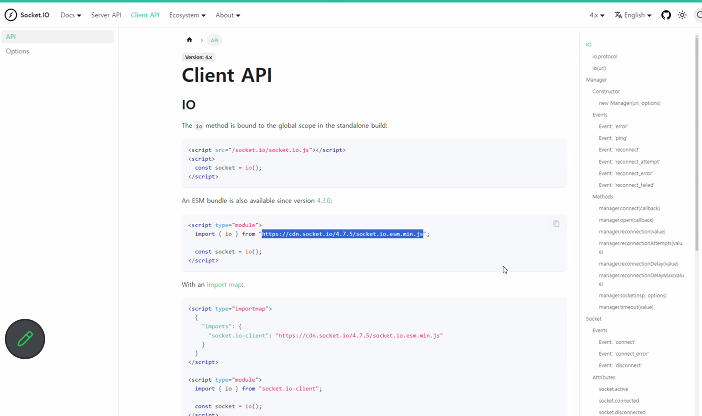The width and height of the screenshot is (702, 416).
Task: Click the Version: 4.x badge
Action: click(199, 57)
